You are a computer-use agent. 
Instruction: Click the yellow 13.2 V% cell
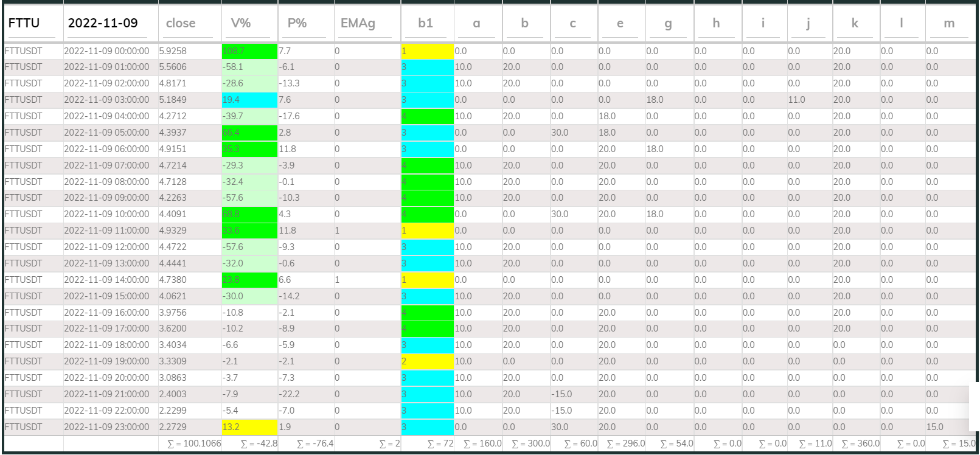[x=249, y=427]
